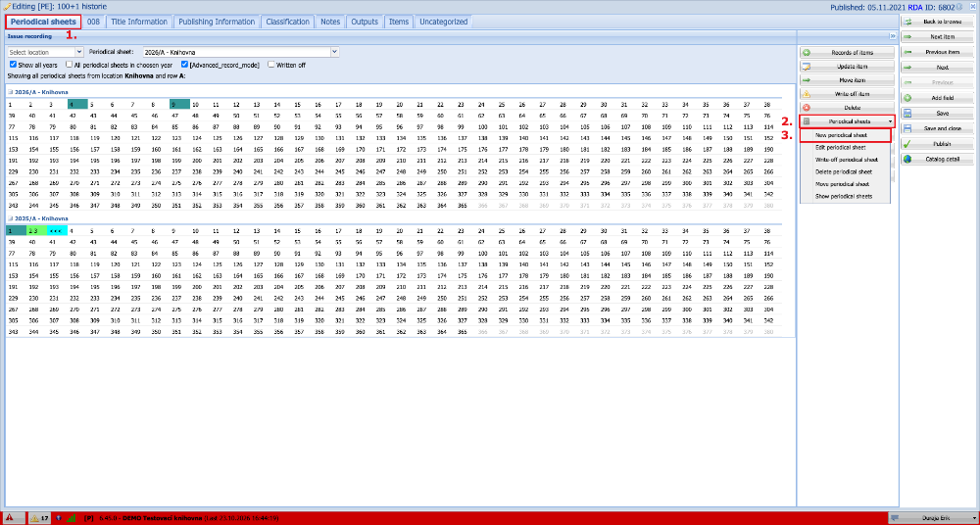
Task: Switch to the Items tab
Action: pos(399,22)
